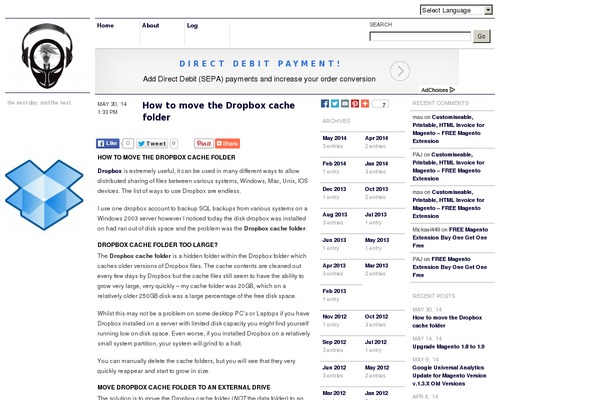
Task: Open Sep 2012 archive
Action: [x=334, y=342]
